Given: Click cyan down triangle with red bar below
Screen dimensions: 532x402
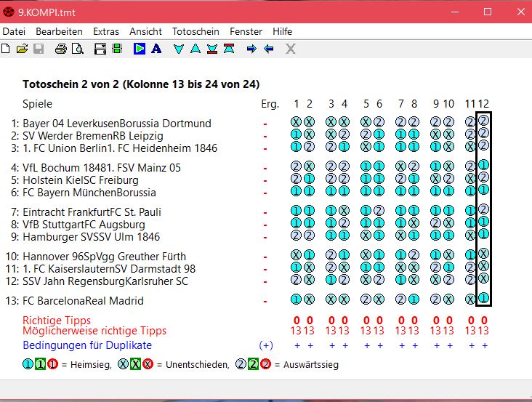Looking at the screenshot, I should point(212,49).
